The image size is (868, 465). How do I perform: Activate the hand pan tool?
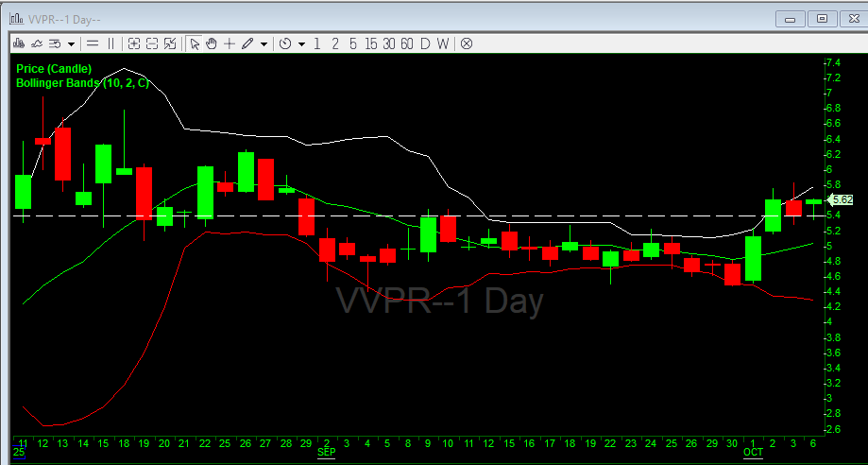212,43
